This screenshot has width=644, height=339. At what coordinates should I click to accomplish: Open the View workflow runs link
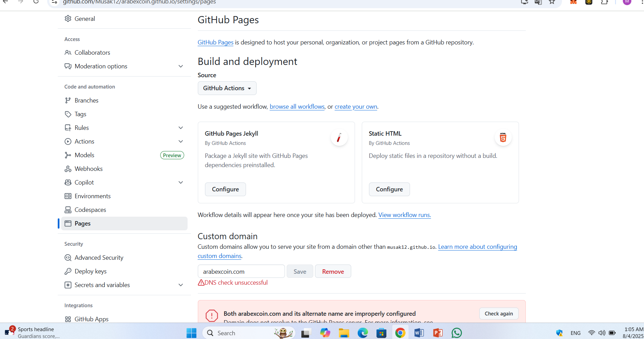coord(405,215)
